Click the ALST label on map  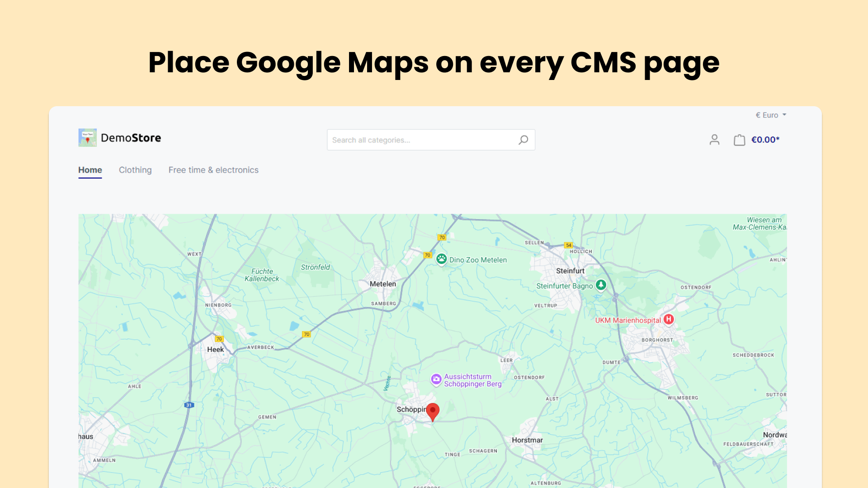point(552,399)
